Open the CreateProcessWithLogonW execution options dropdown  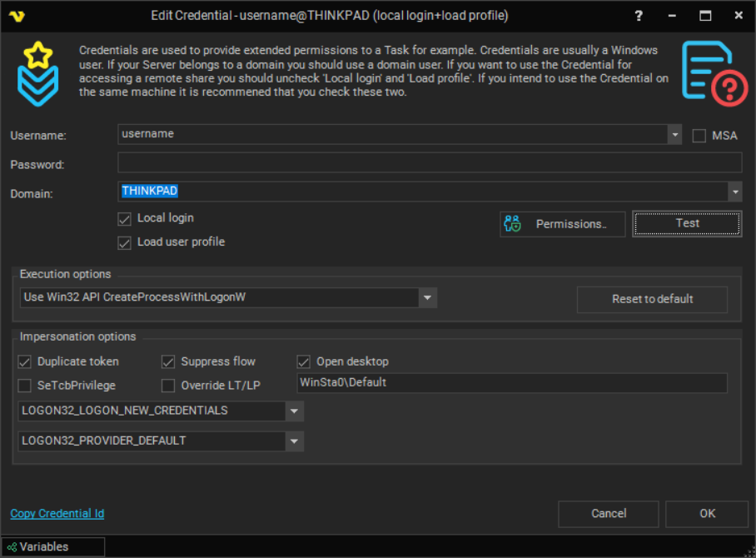pos(427,297)
